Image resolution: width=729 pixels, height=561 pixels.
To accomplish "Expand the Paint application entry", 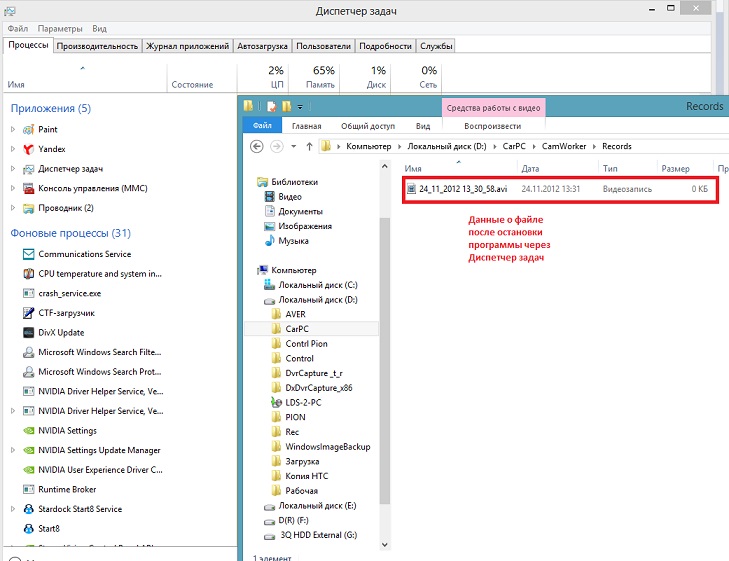I will (x=13, y=130).
